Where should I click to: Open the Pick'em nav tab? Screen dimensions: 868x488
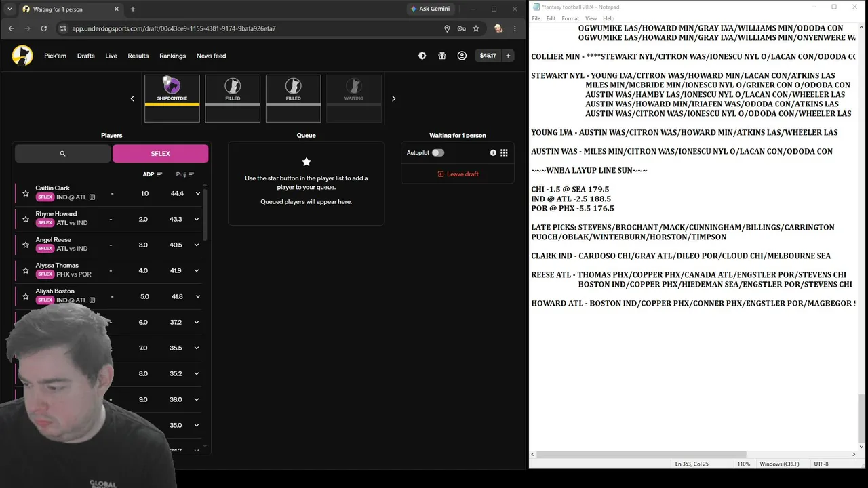tap(56, 56)
